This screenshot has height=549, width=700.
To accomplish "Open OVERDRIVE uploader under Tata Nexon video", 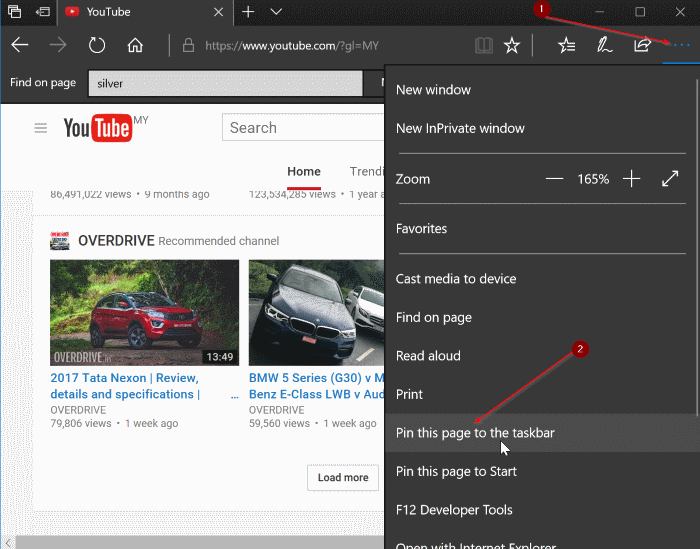I will pos(78,410).
